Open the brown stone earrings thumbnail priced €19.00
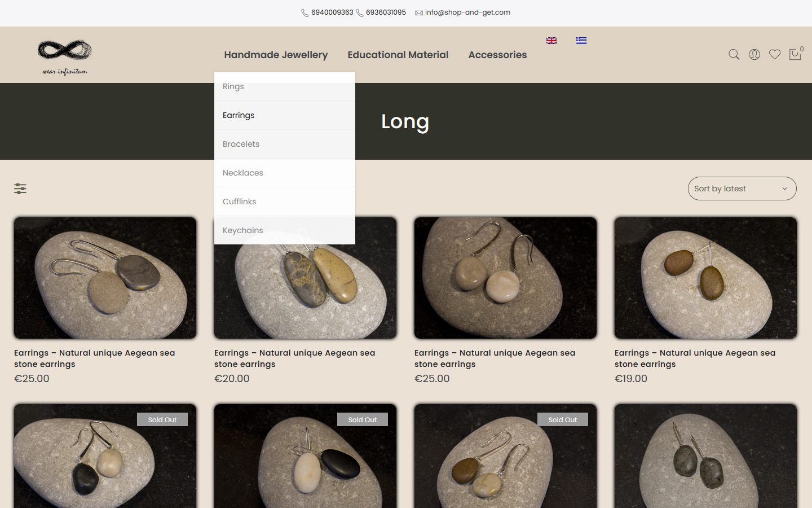Viewport: 812px width, 508px height. point(706,278)
